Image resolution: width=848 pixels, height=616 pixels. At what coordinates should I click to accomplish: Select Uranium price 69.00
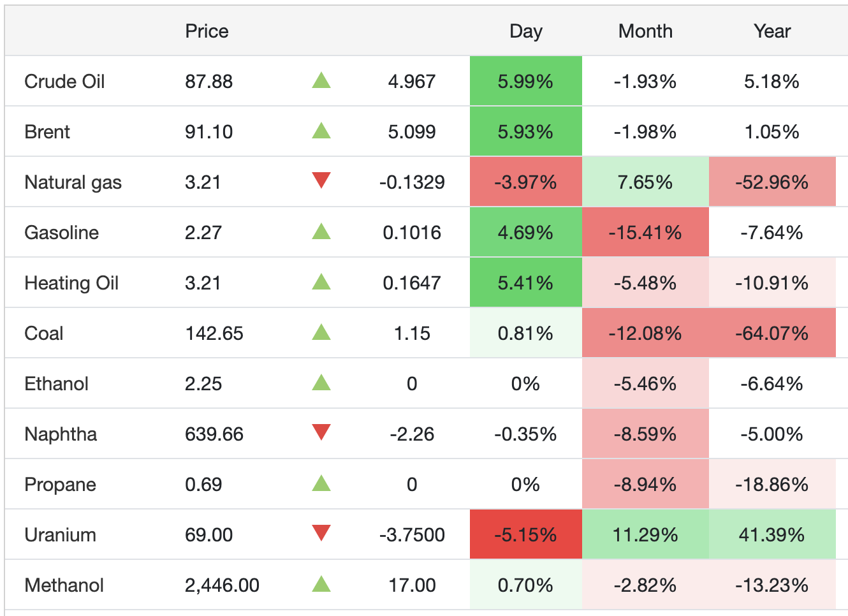pyautogui.click(x=208, y=535)
